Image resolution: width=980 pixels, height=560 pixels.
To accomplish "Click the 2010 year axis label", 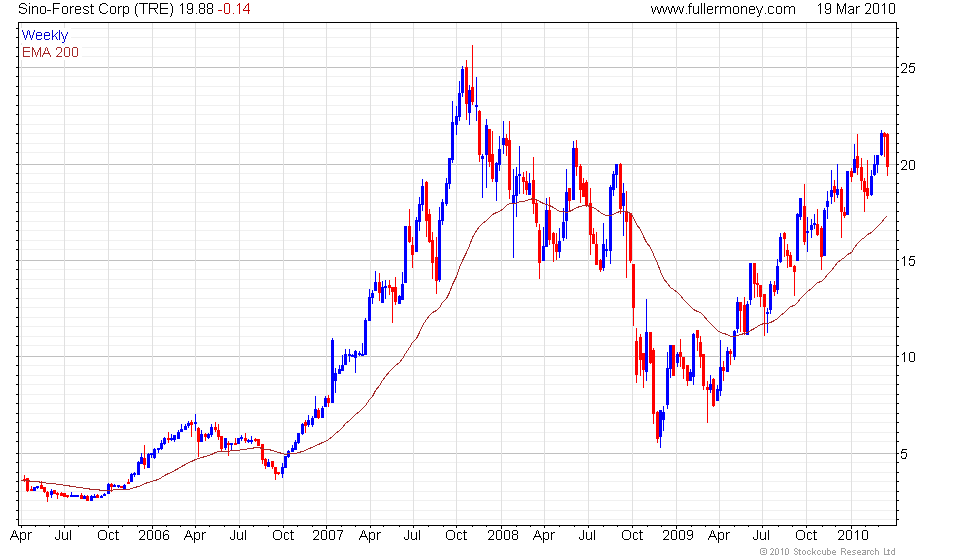I will [x=852, y=535].
